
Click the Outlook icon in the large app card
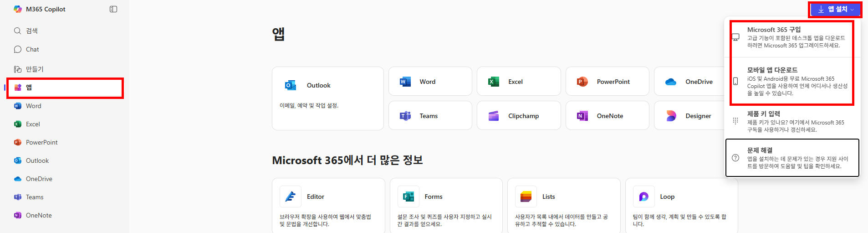(x=290, y=85)
